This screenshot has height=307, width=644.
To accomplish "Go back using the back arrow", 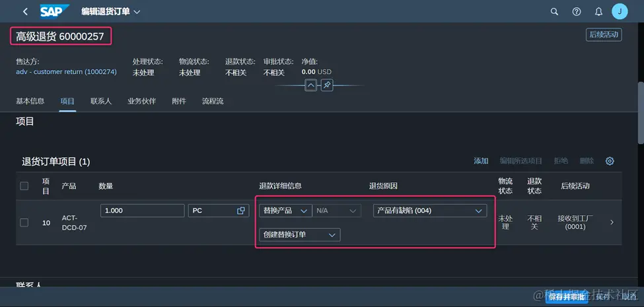I will [x=26, y=11].
